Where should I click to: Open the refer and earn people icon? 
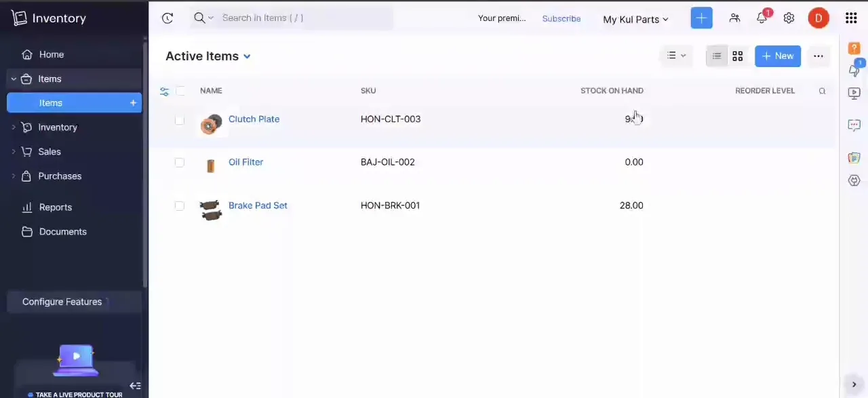pos(734,18)
